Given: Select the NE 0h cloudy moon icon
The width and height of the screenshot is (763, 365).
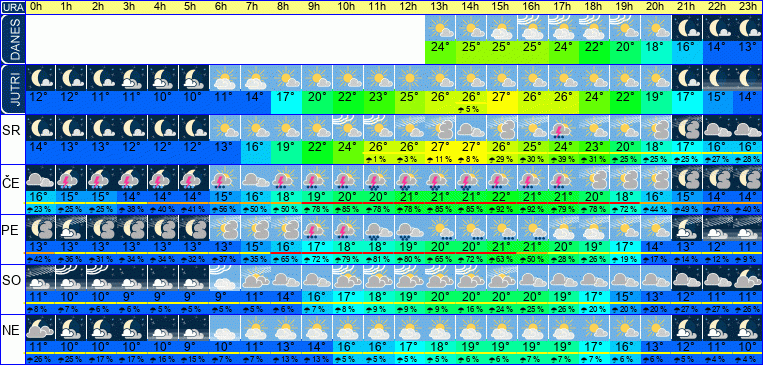Looking at the screenshot, I should (40, 328).
